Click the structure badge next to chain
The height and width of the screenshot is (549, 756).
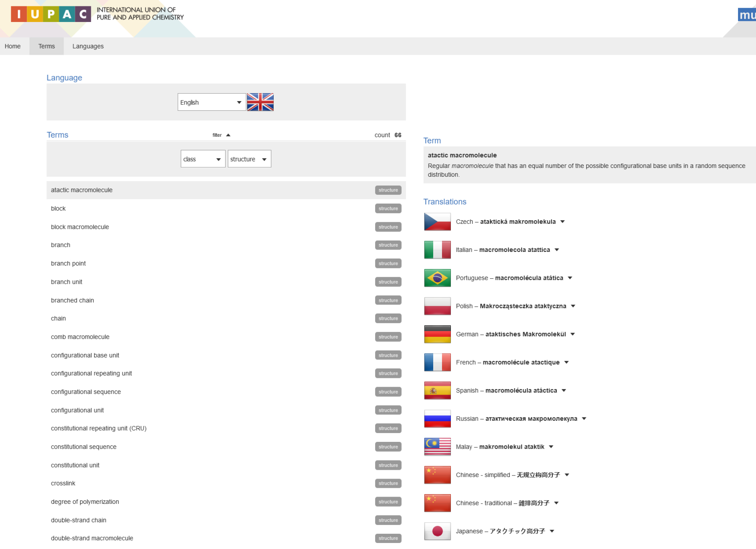tap(388, 318)
